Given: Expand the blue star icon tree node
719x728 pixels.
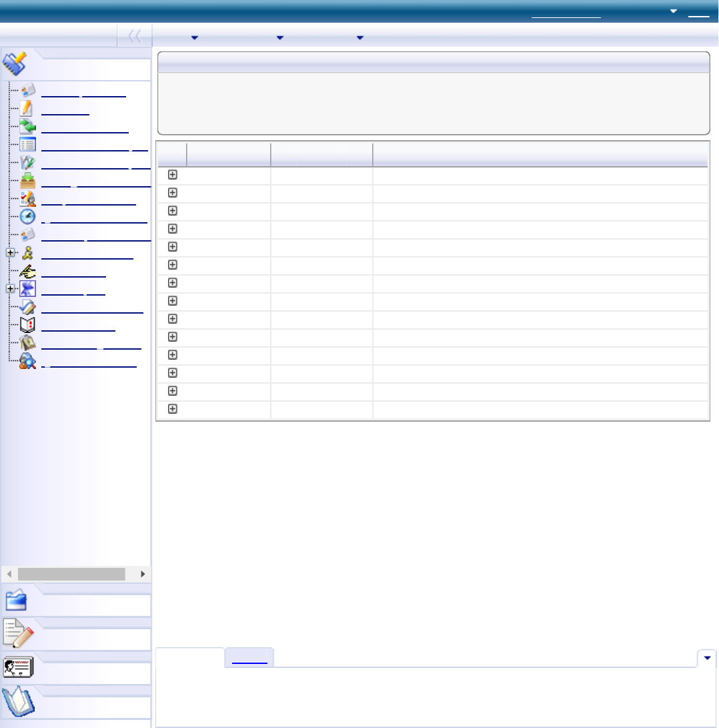Looking at the screenshot, I should [11, 289].
